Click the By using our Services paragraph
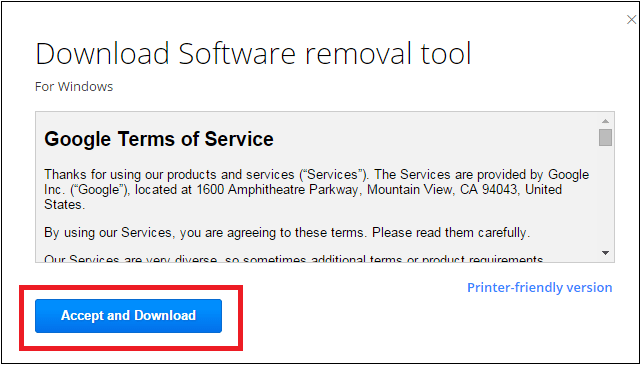Screen dimensions: 642x367 (x=287, y=233)
